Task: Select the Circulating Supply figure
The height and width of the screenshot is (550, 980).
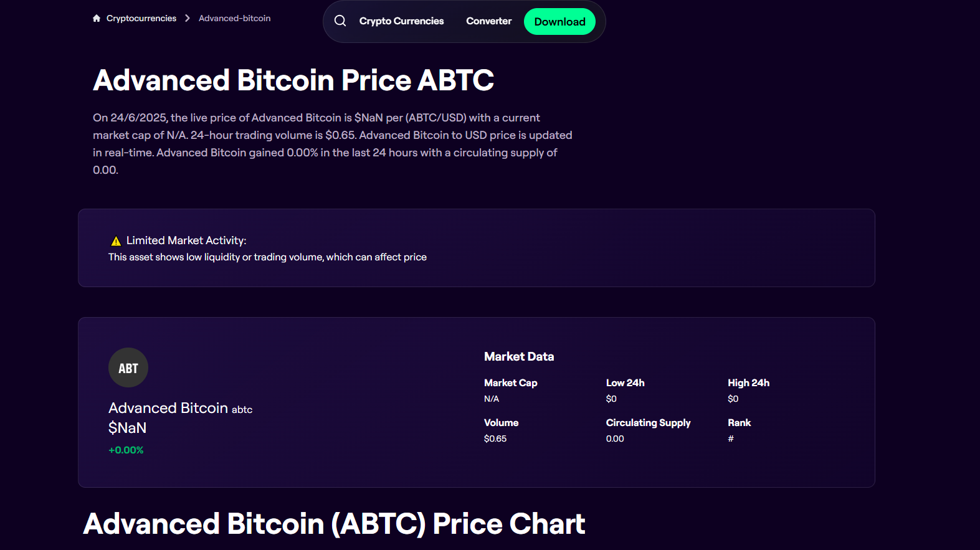Action: (x=615, y=438)
